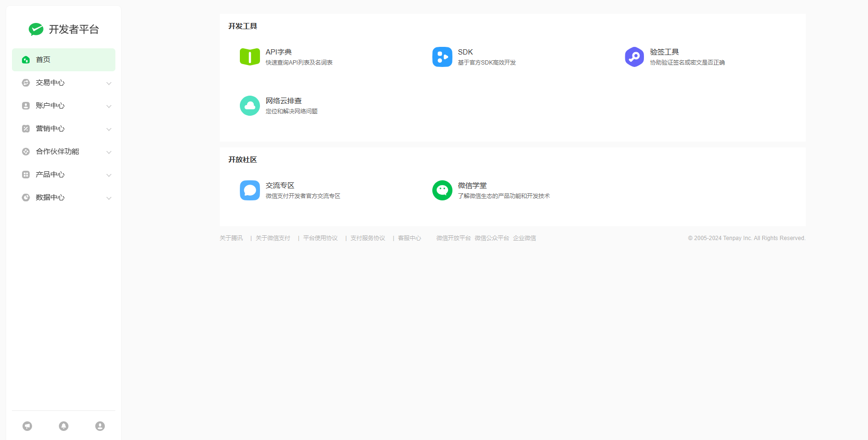This screenshot has width=868, height=440.
Task: Click the user profile icon in sidebar
Action: pyautogui.click(x=100, y=426)
